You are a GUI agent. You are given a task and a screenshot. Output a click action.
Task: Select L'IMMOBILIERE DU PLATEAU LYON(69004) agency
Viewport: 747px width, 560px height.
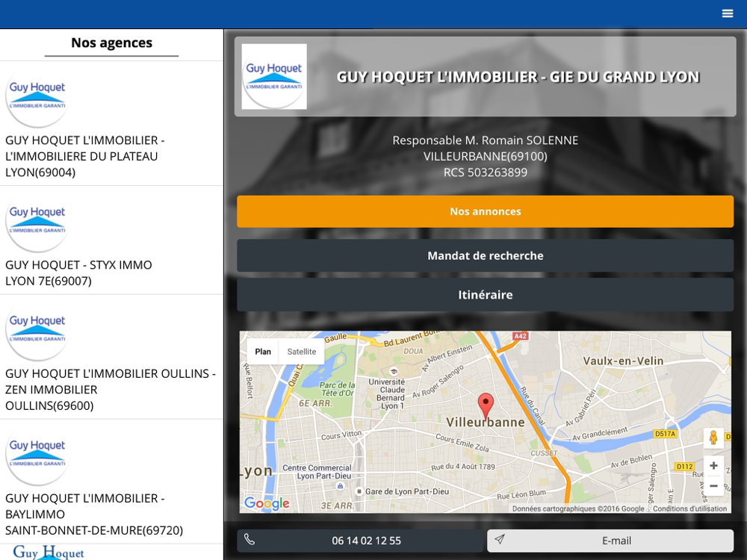[111, 124]
